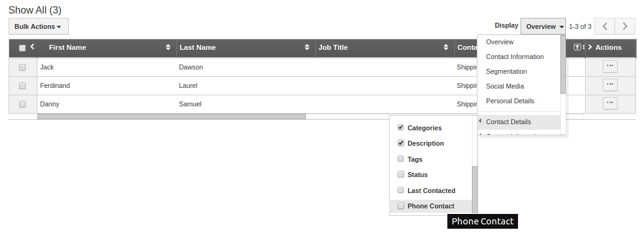This screenshot has width=644, height=241.
Task: Go to the previous page of results
Action: coord(605,26)
